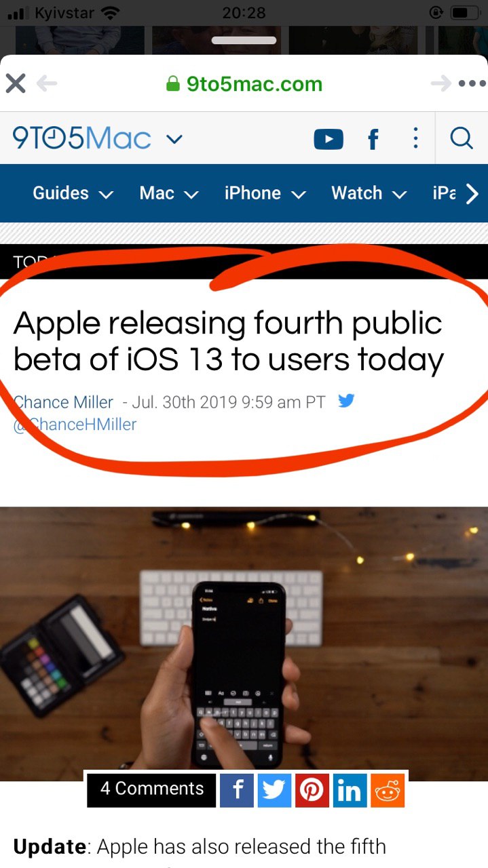Expand the iPhone navigation menu
Viewport: 488px width, 868px height.
[x=265, y=193]
